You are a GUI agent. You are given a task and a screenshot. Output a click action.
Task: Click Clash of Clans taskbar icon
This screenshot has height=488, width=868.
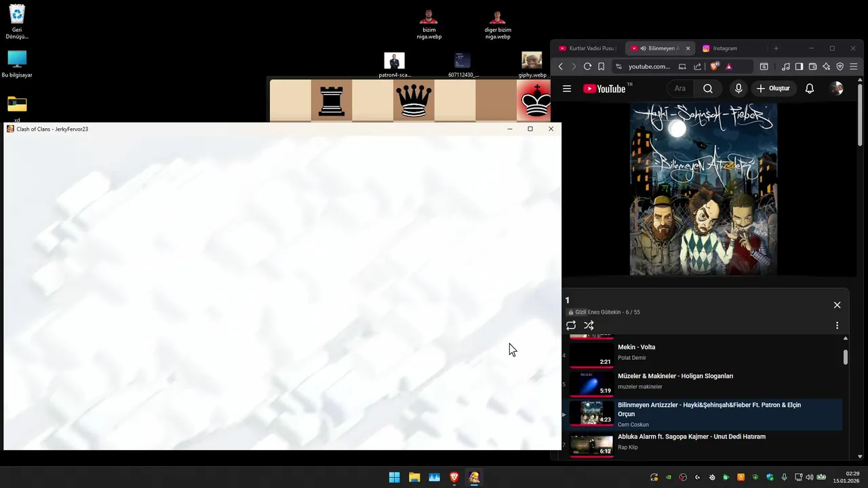pos(474,477)
